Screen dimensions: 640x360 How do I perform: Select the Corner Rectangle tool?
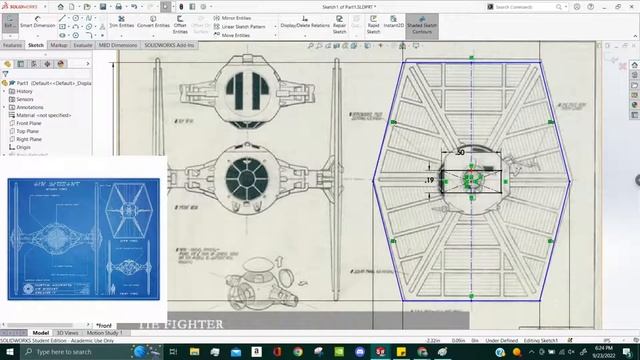(x=62, y=27)
